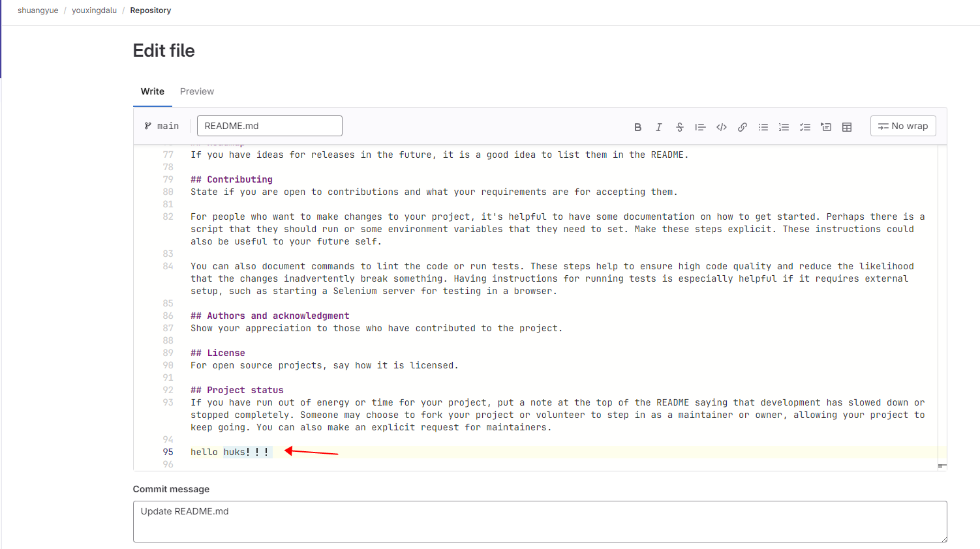Click the '## Project status' heading line

click(x=237, y=390)
